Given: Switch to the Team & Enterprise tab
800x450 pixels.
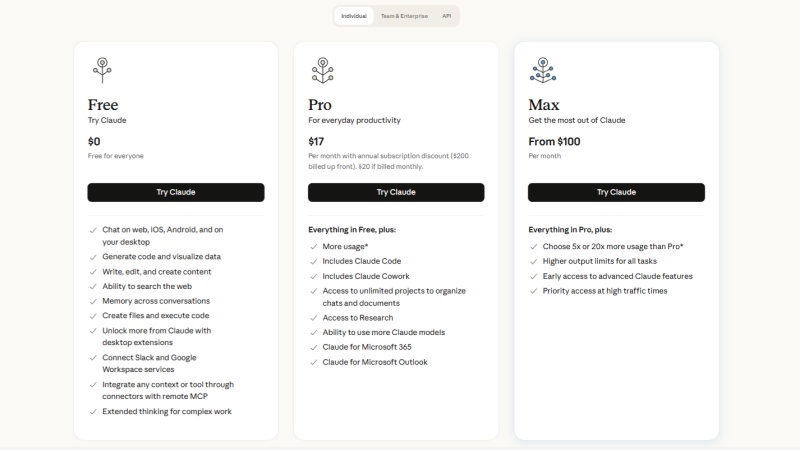Looking at the screenshot, I should (404, 16).
